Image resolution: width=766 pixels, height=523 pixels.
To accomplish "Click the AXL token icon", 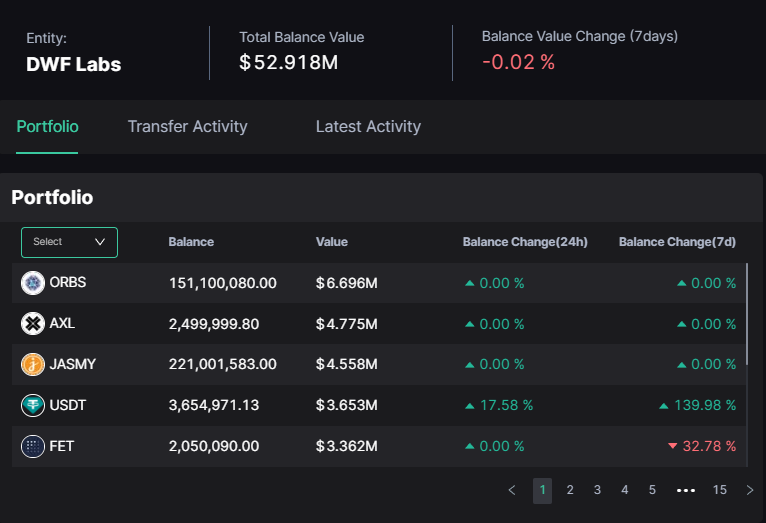I will 33,323.
